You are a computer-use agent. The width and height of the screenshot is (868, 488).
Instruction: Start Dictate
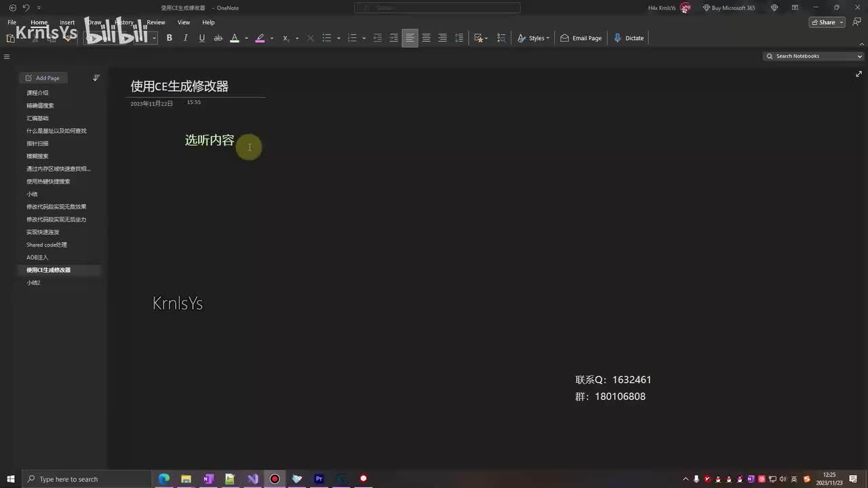629,38
